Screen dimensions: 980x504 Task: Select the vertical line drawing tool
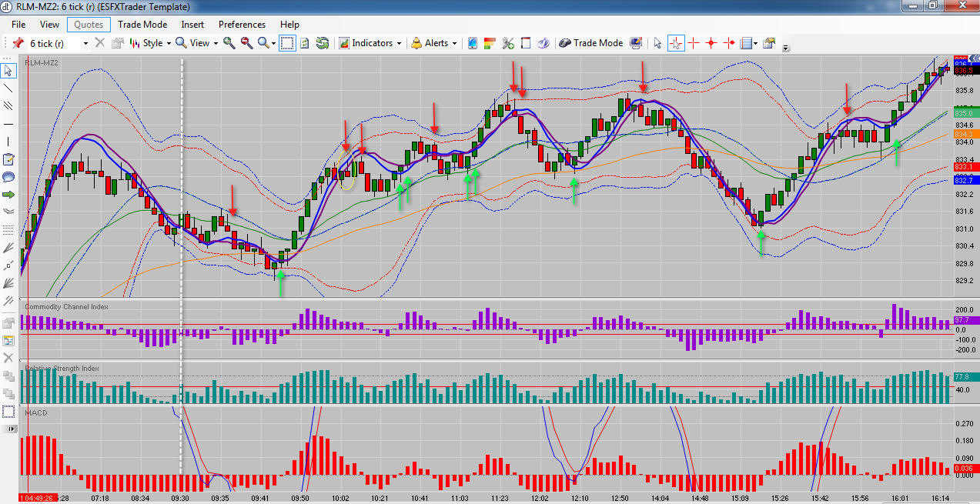point(8,142)
